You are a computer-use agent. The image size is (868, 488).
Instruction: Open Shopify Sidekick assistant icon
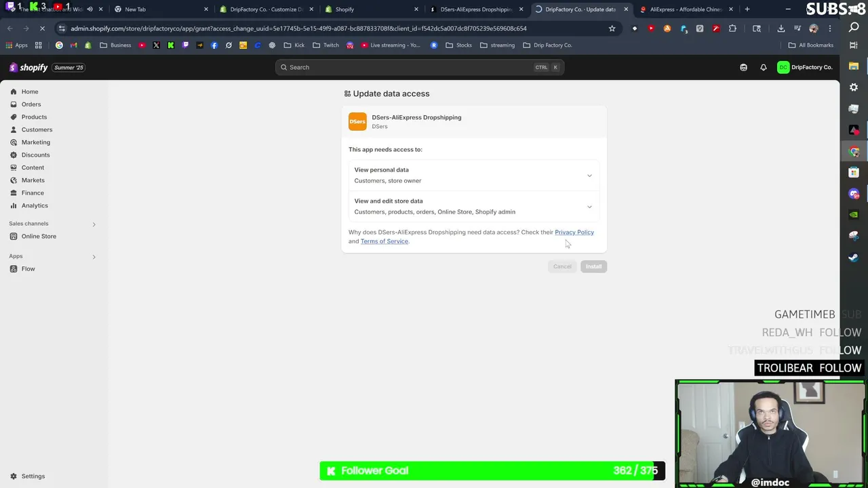click(x=743, y=67)
